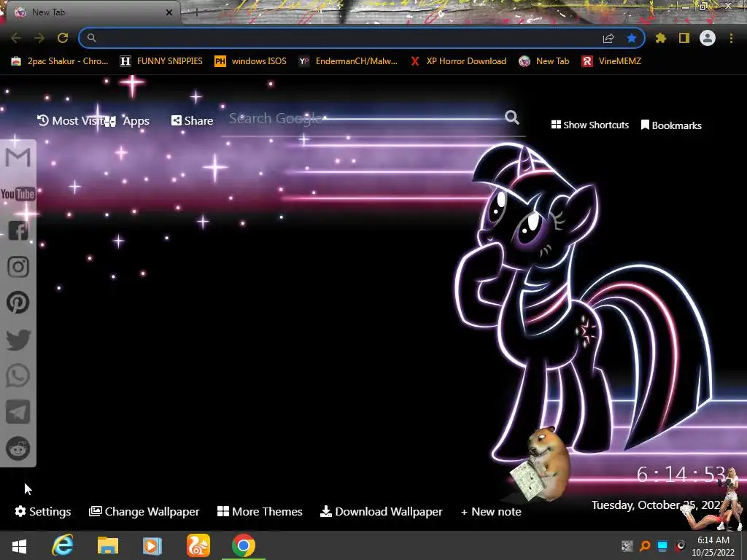This screenshot has width=747, height=560.
Task: Open the Most Visited menu
Action: point(71,120)
